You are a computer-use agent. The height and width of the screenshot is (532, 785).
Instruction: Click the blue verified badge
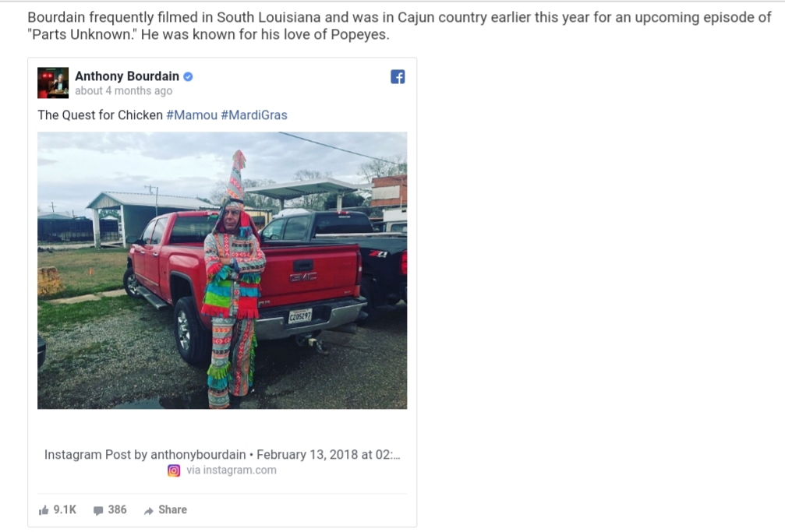(x=188, y=76)
